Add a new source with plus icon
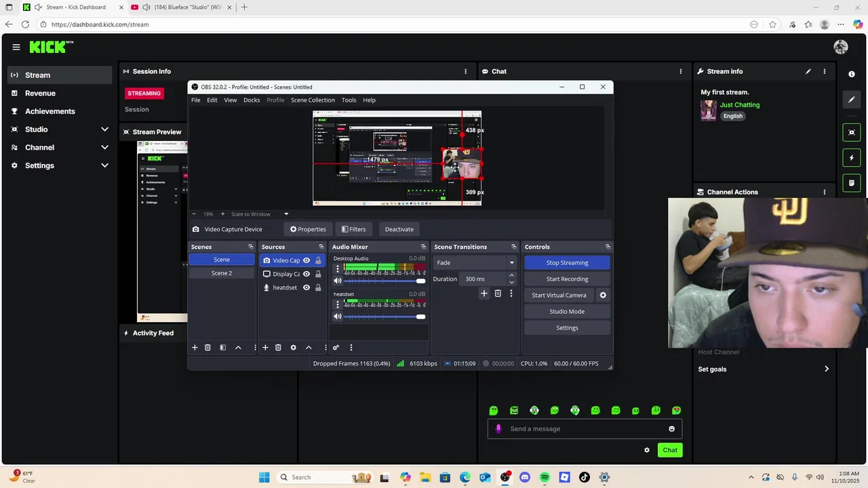Image resolution: width=868 pixels, height=488 pixels. point(265,348)
